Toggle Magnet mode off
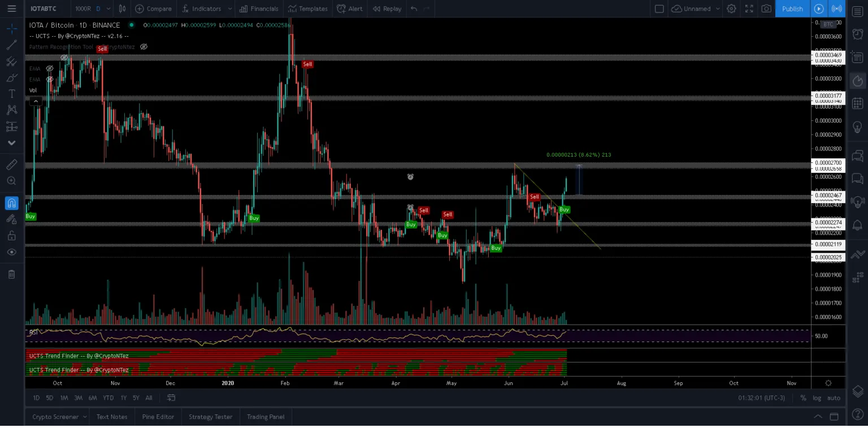Viewport: 868px width, 432px height. [11, 203]
